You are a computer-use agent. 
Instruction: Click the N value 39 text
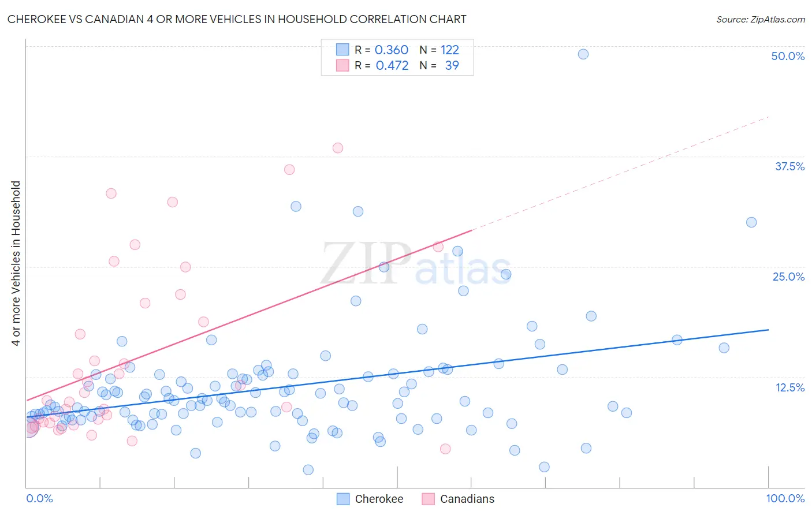452,65
